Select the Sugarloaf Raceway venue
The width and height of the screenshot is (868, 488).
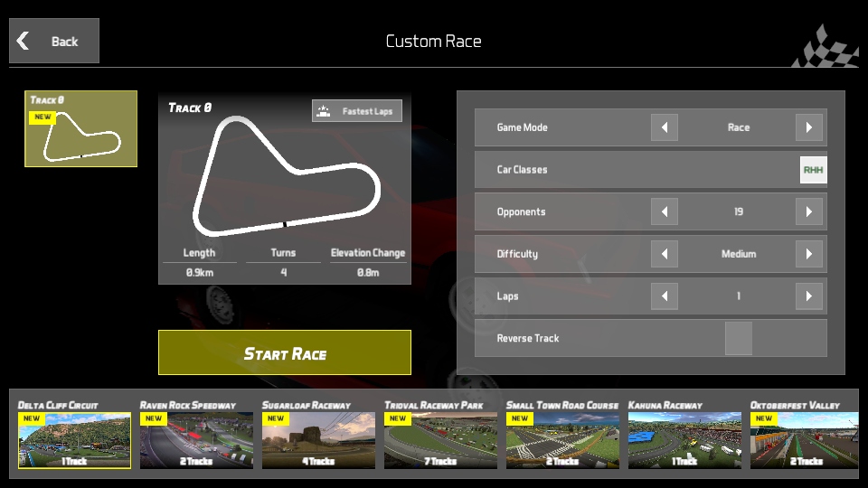point(318,440)
